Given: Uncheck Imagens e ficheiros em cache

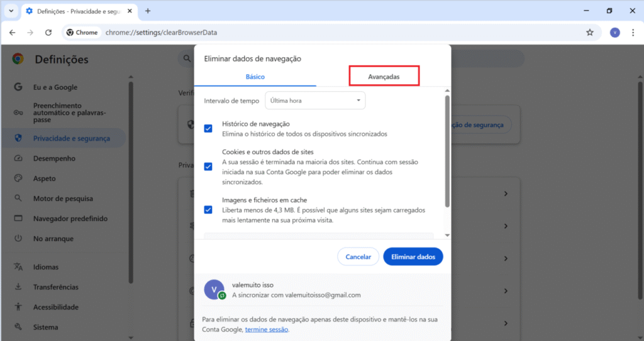Looking at the screenshot, I should 208,210.
